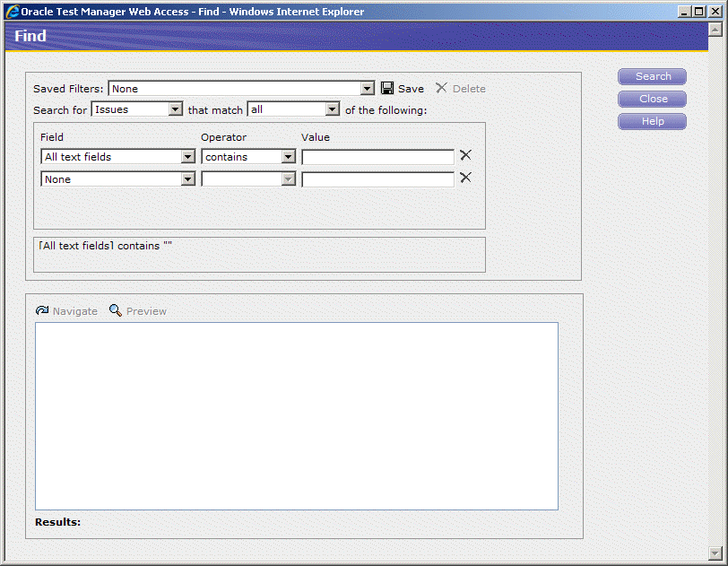The height and width of the screenshot is (566, 728).
Task: Click the Internet Explorer logo in title bar
Action: pos(13,12)
